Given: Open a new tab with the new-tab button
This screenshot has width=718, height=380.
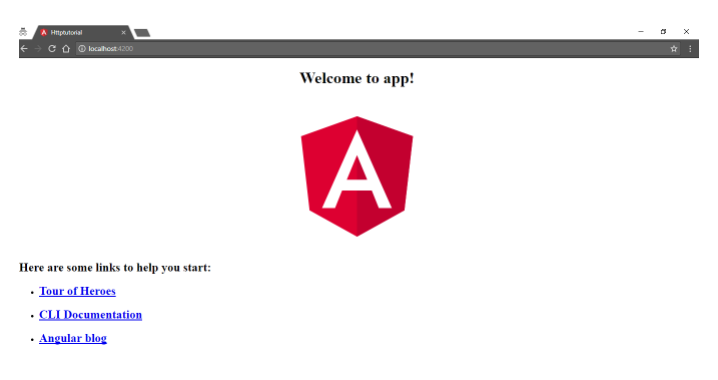Looking at the screenshot, I should (x=142, y=33).
